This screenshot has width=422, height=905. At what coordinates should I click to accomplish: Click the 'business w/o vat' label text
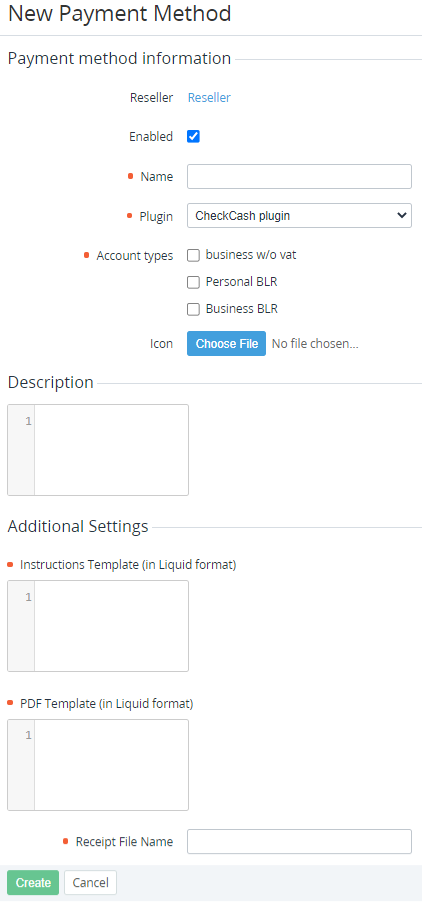pos(251,255)
